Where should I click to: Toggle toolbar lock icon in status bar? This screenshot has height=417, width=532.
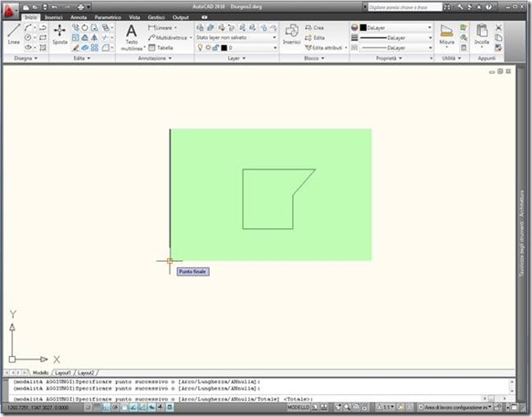tap(497, 407)
